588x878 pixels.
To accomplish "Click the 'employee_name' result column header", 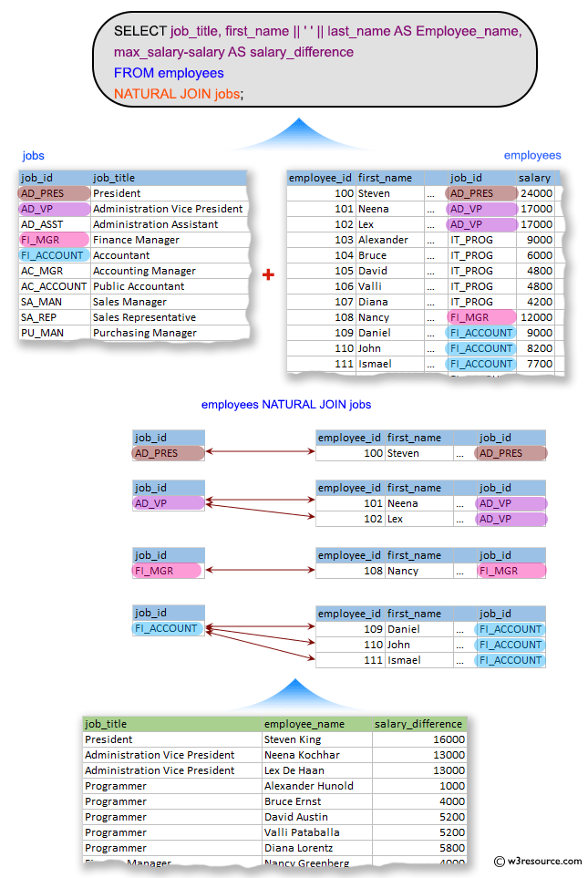I will click(x=317, y=724).
